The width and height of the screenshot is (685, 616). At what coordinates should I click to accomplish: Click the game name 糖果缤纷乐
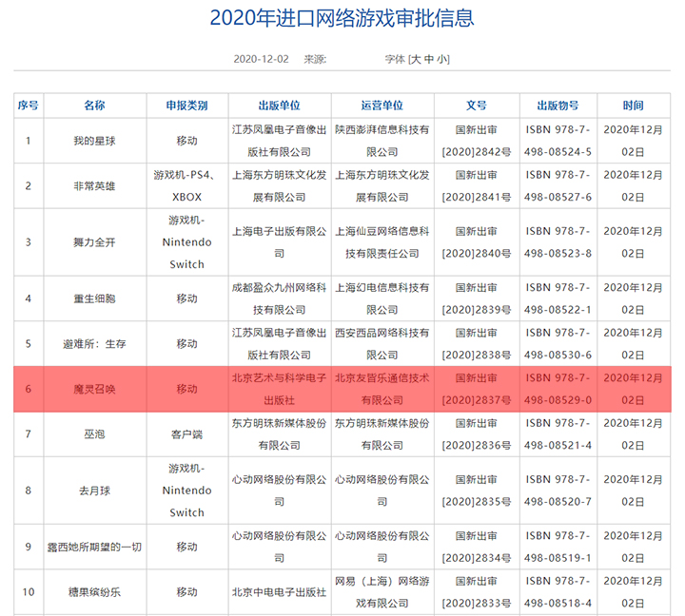tap(94, 592)
